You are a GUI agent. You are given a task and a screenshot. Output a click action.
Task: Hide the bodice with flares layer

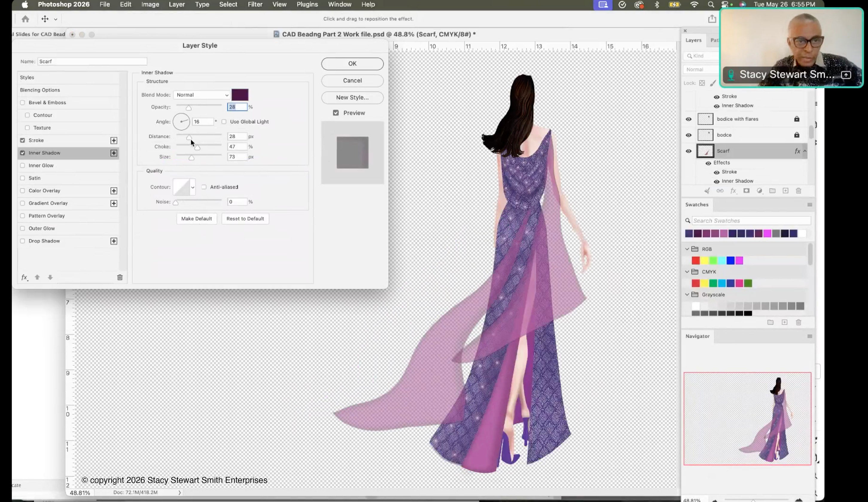(689, 119)
